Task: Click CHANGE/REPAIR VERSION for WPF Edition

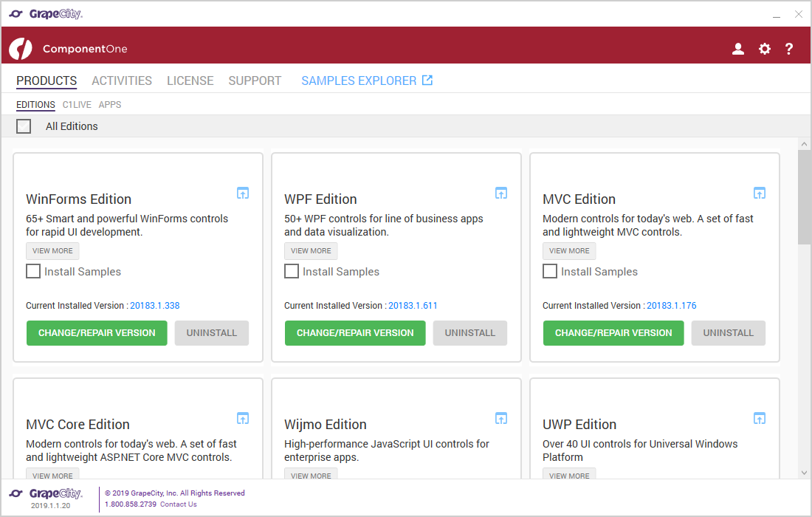Action: click(355, 333)
